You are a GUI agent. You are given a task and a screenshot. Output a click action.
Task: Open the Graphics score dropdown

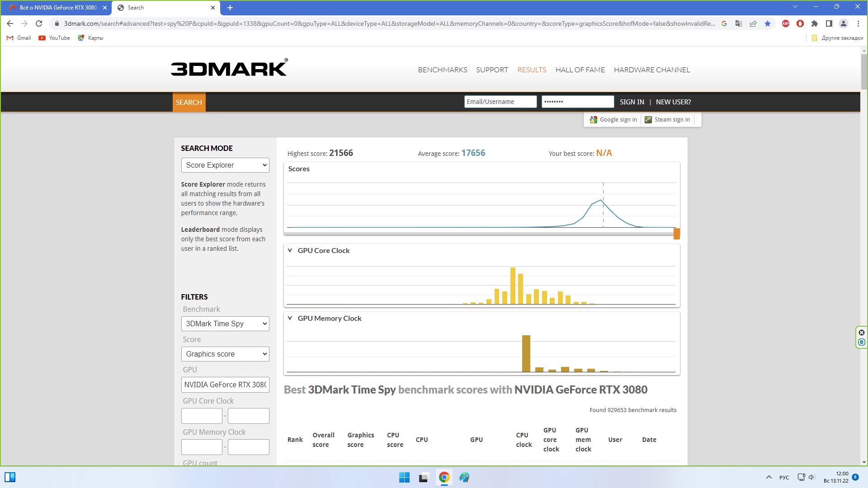pos(225,354)
